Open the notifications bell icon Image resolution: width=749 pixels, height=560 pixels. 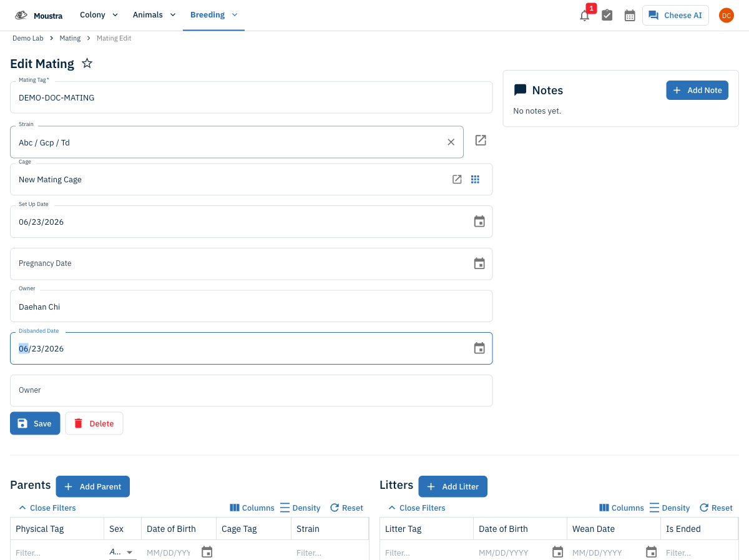(584, 16)
